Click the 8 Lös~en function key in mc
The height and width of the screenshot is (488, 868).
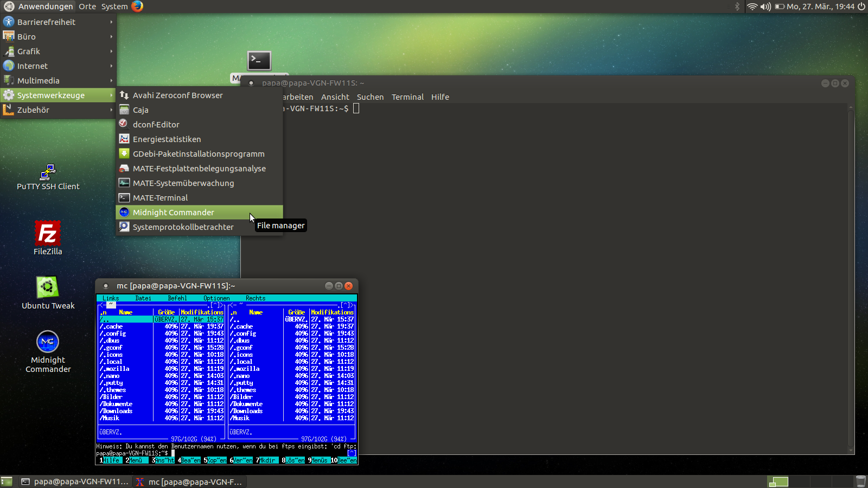pyautogui.click(x=293, y=460)
